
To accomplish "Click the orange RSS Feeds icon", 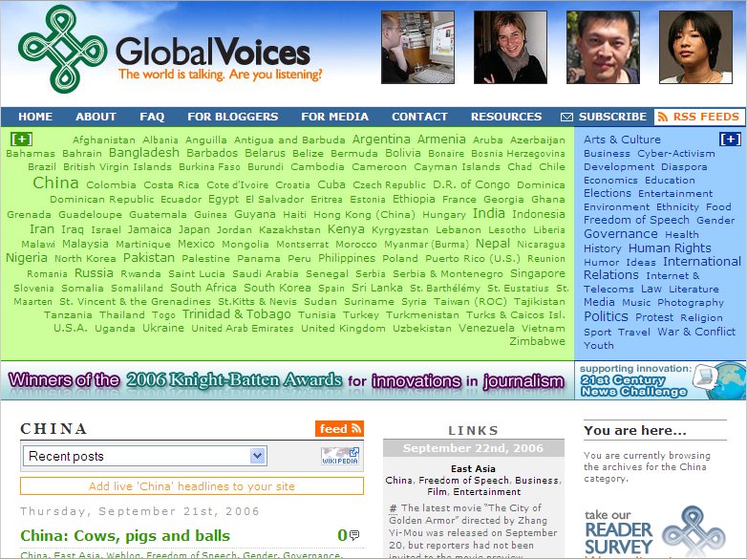I will (x=662, y=117).
